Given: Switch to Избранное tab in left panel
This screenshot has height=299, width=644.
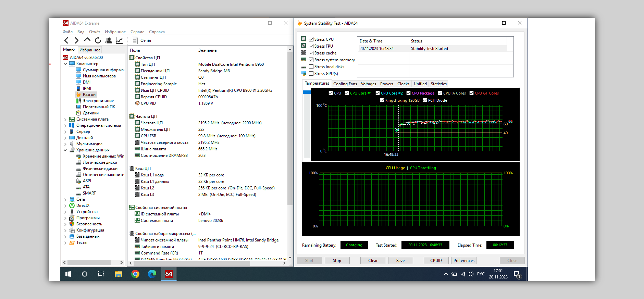Looking at the screenshot, I should click(90, 50).
